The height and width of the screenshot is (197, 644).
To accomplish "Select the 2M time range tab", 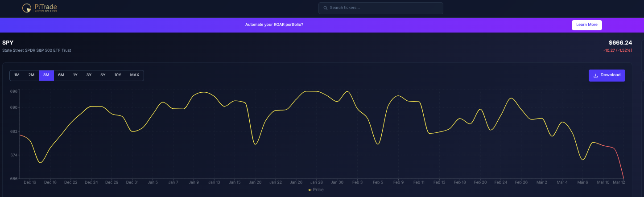I will [31, 75].
